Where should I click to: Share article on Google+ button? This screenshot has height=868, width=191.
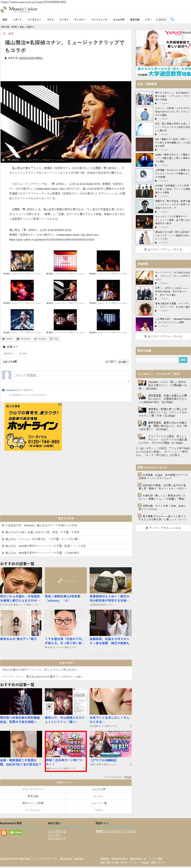(40, 339)
